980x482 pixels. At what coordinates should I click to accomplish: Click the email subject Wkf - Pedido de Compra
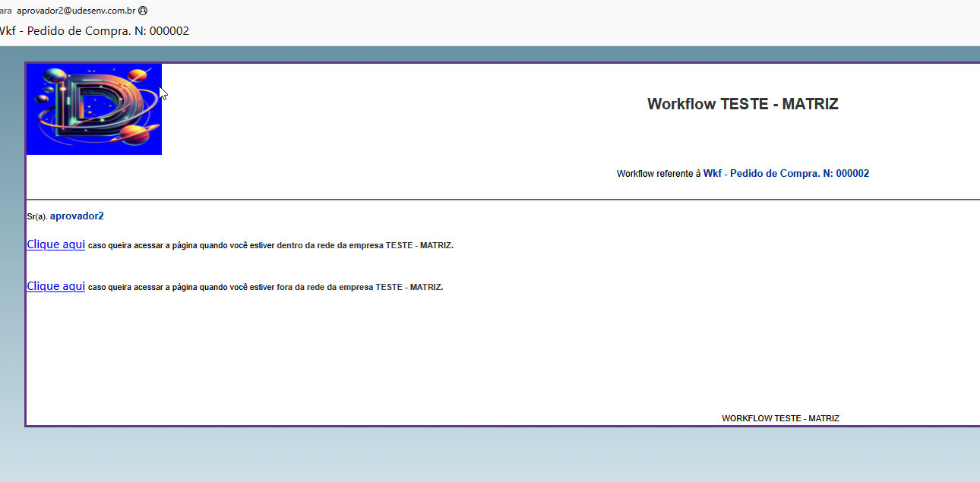coord(94,31)
